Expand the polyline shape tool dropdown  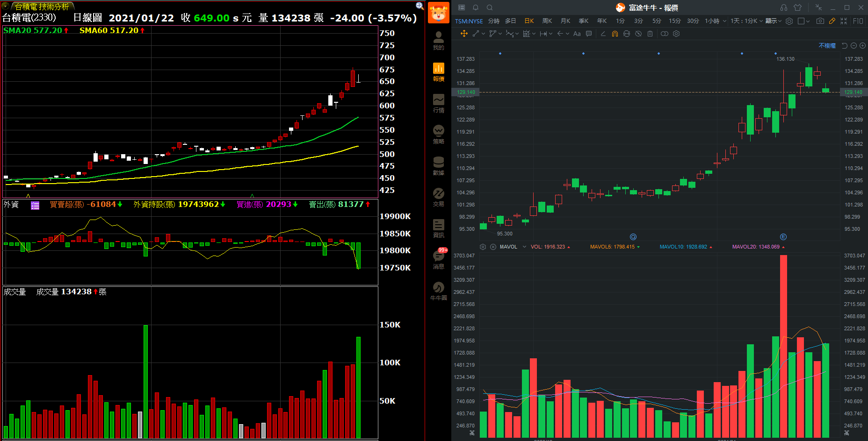tap(500, 34)
